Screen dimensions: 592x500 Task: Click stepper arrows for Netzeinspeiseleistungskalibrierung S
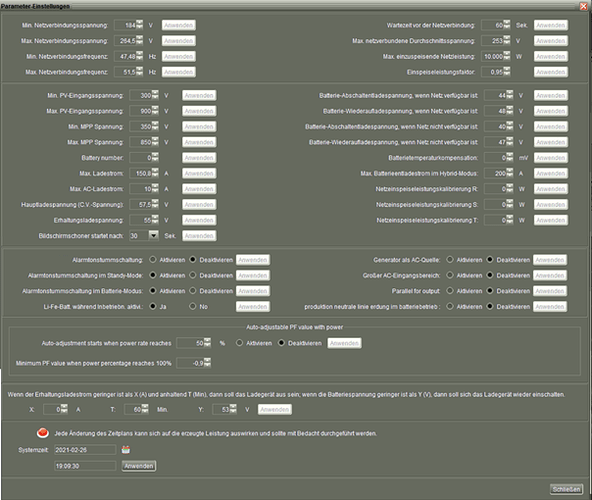tap(510, 204)
